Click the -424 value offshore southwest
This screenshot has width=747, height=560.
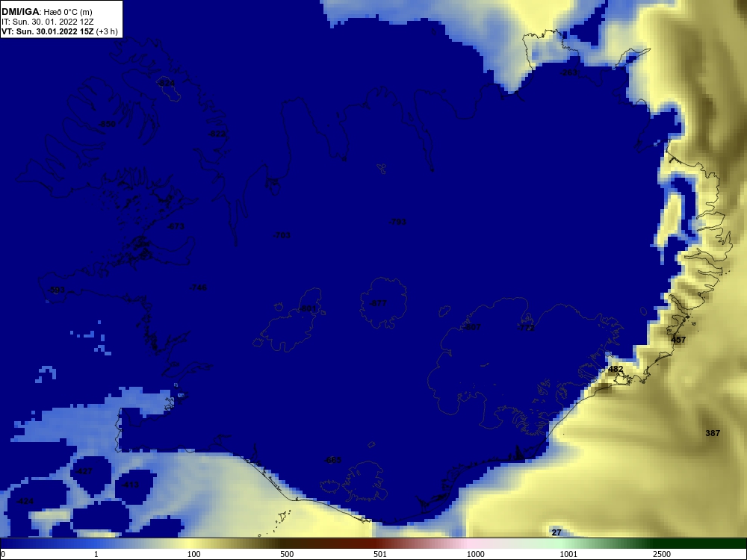click(25, 502)
